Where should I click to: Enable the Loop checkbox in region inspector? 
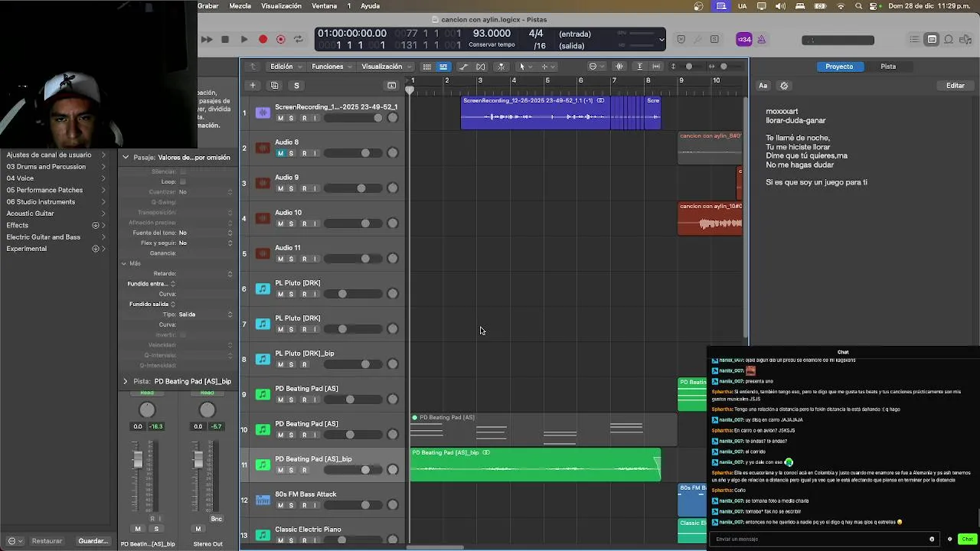click(183, 182)
